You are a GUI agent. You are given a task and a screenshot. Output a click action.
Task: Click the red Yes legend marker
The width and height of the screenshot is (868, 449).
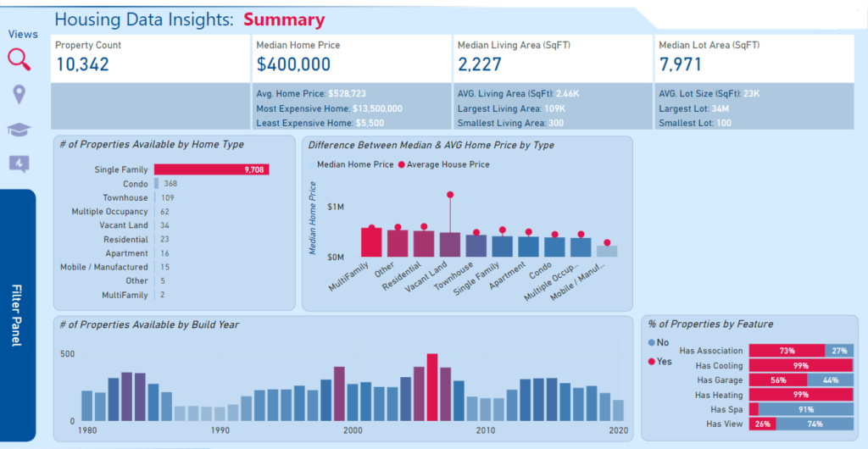pos(651,361)
